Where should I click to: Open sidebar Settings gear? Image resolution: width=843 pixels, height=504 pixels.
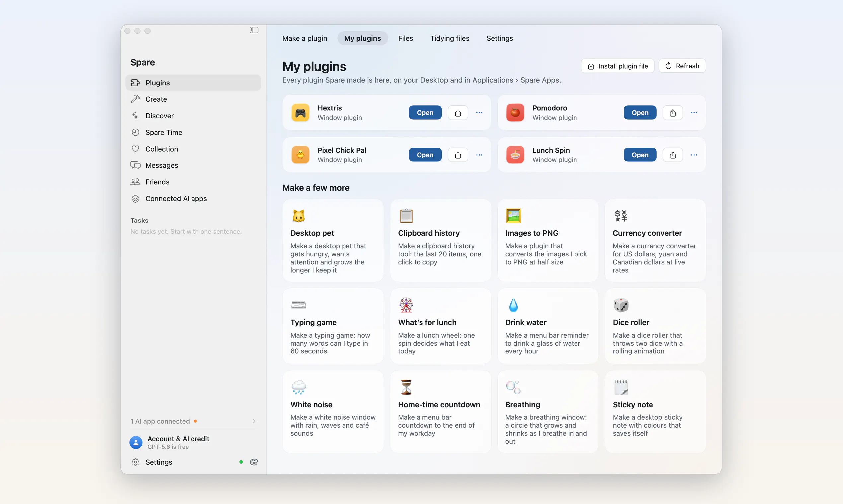136,462
